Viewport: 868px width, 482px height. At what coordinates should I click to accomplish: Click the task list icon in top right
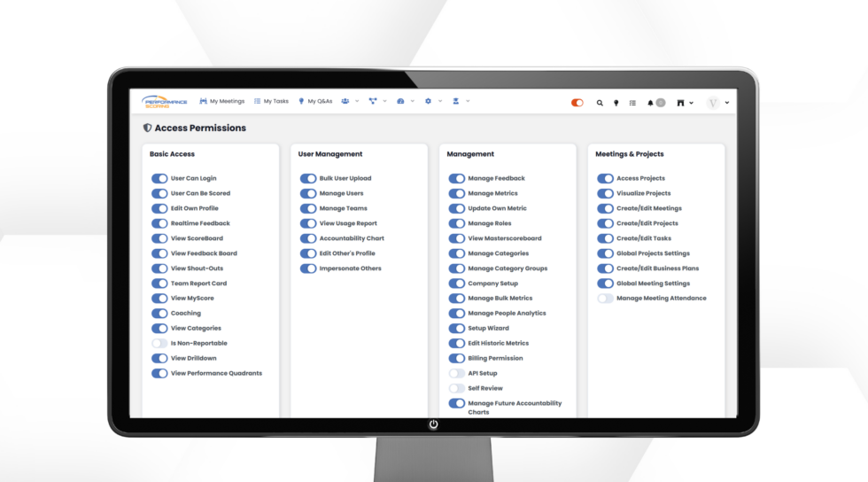(x=632, y=103)
